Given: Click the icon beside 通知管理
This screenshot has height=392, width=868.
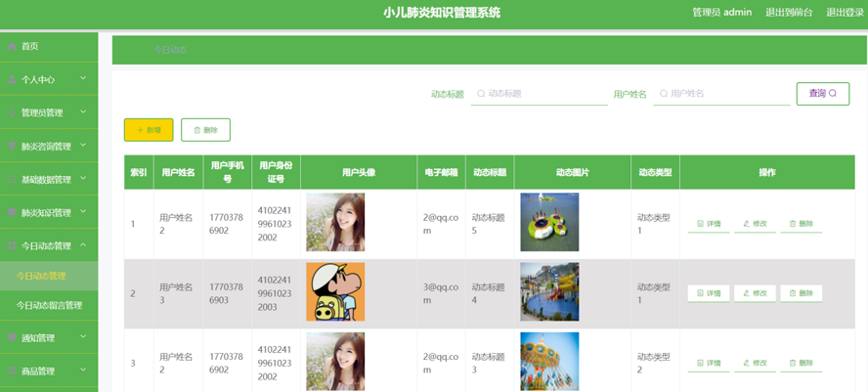Looking at the screenshot, I should [12, 337].
